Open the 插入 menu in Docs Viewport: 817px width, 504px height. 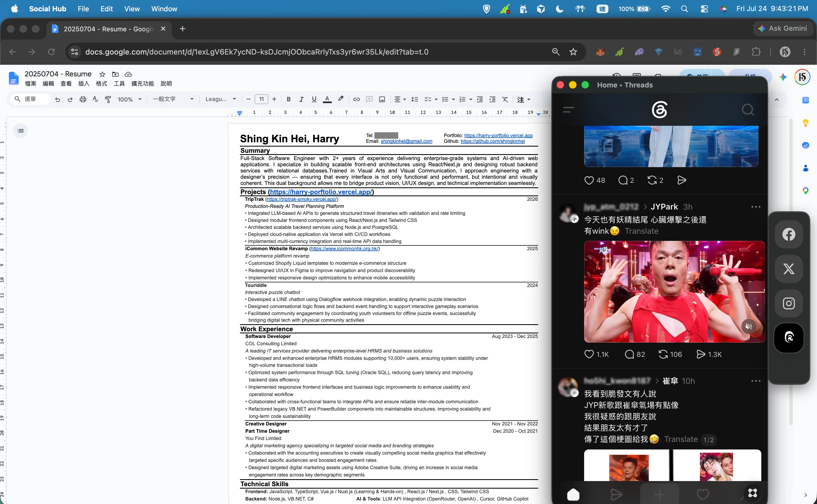(84, 84)
